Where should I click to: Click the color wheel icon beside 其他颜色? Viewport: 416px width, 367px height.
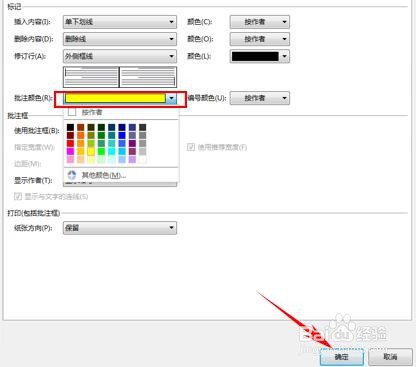pos(72,175)
